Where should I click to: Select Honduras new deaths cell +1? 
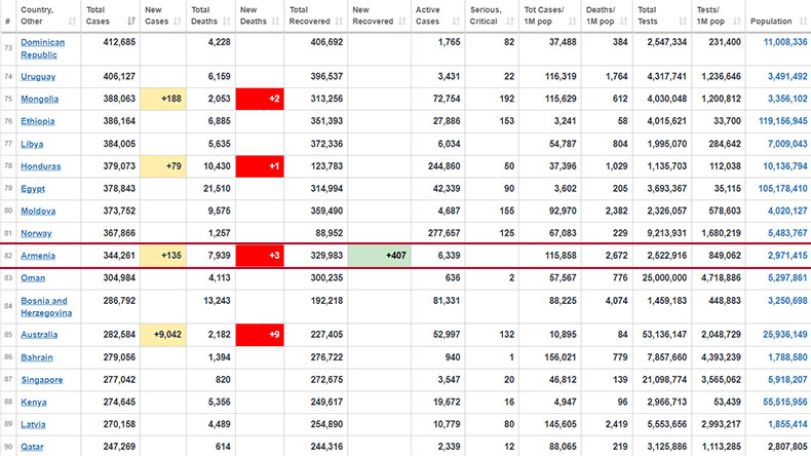[260, 166]
